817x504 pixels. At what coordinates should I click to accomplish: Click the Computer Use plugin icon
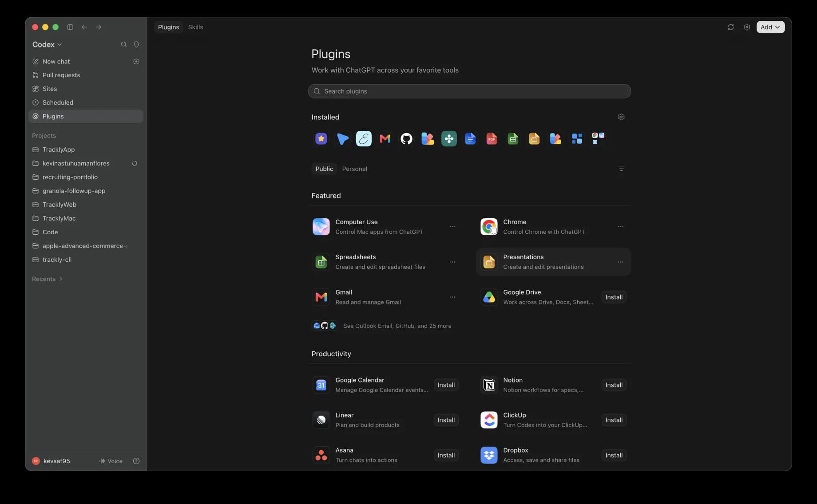[321, 227]
